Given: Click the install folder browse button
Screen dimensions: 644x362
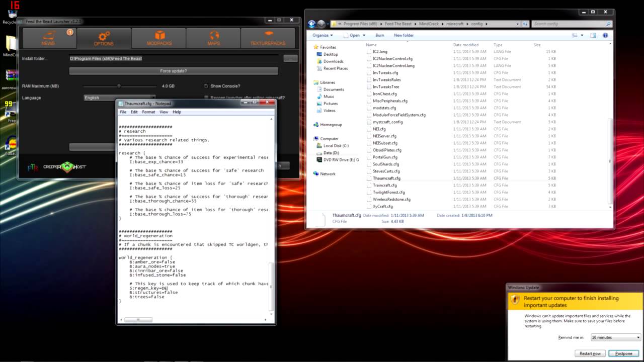Looking at the screenshot, I should (290, 58).
